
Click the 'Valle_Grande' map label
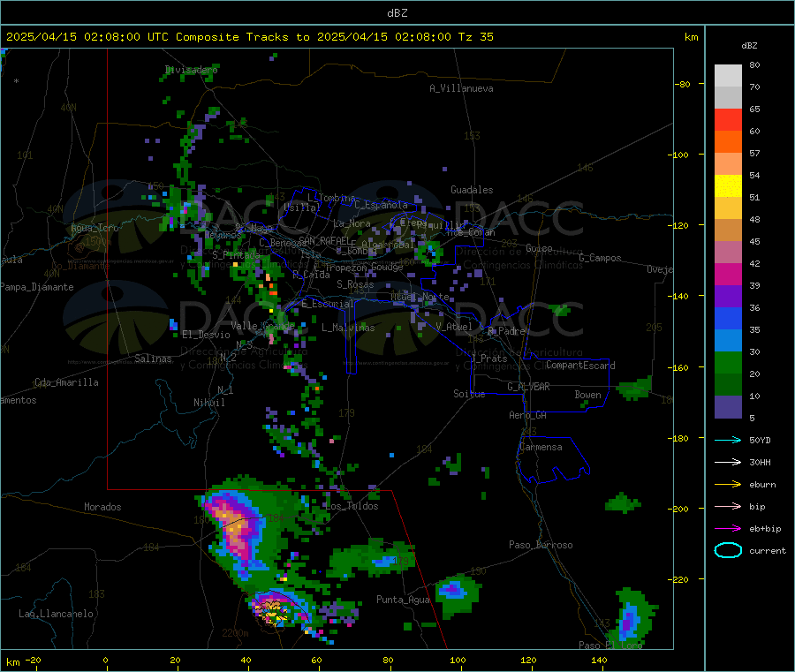tap(262, 325)
